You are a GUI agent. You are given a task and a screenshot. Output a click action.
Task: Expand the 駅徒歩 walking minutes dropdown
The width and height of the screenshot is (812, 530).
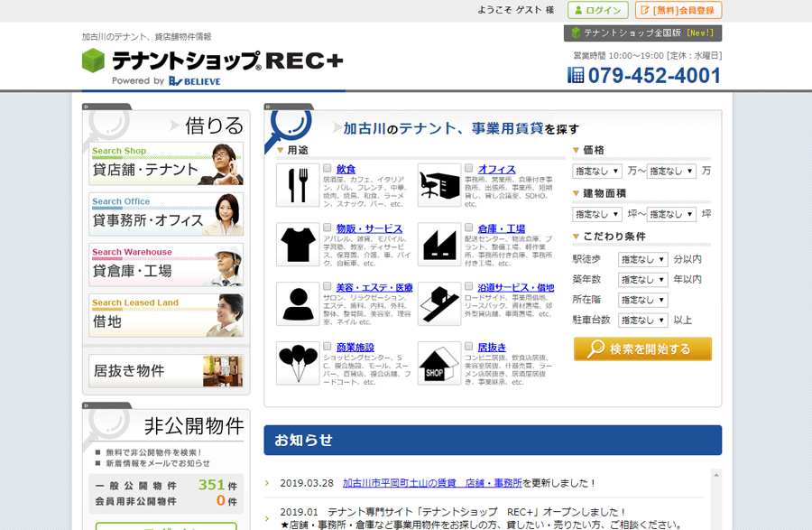tap(643, 259)
